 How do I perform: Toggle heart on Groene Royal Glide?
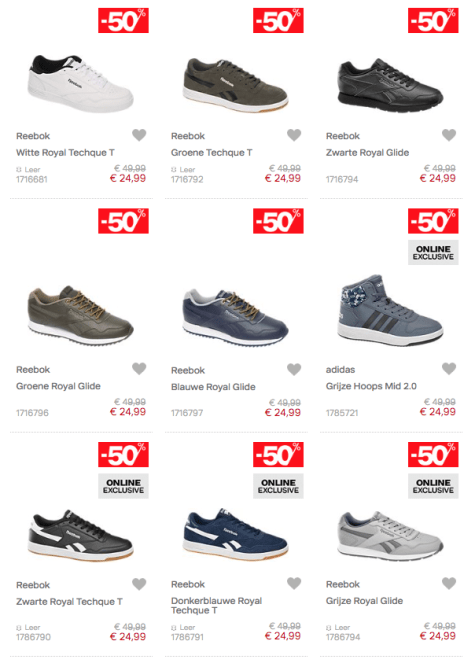139,369
